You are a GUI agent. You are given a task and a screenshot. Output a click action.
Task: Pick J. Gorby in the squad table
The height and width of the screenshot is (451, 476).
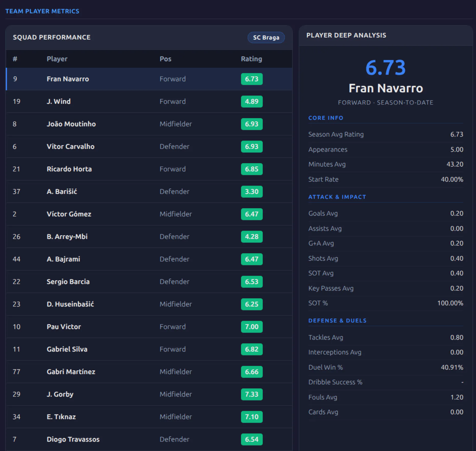point(149,394)
